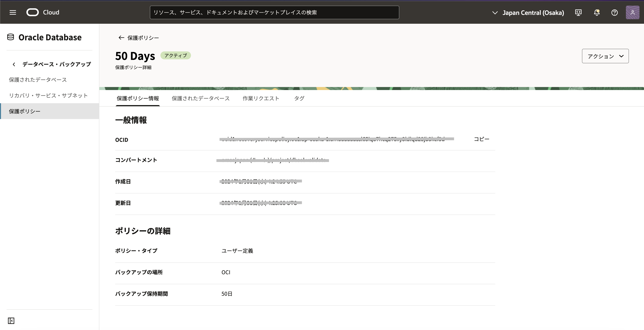This screenshot has width=644, height=330.
Task: Click the Oracle Cloud logo
Action: (33, 12)
